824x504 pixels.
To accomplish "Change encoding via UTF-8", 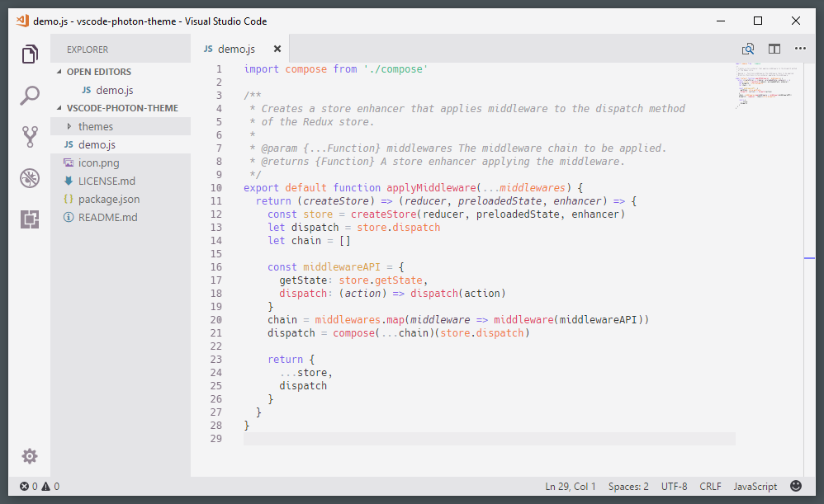I will 675,486.
